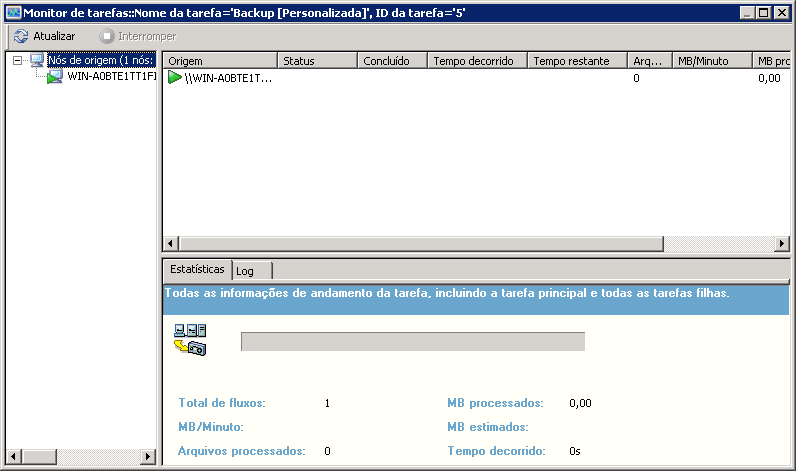Click the tree panel's right scroll arrow

[148, 457]
